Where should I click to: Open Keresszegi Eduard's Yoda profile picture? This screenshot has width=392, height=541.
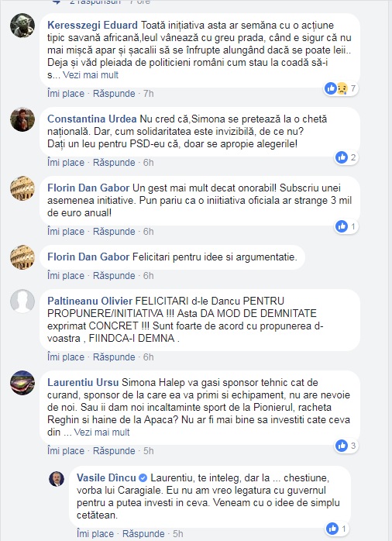pos(22,26)
